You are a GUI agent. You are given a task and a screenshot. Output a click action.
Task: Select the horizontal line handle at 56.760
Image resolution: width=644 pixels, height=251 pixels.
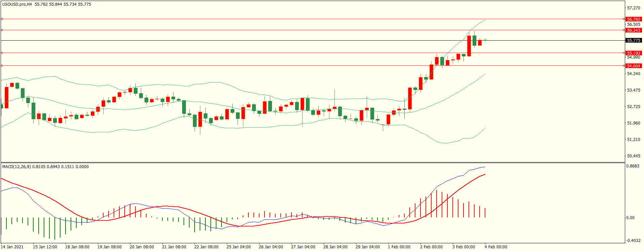pyautogui.click(x=2, y=19)
